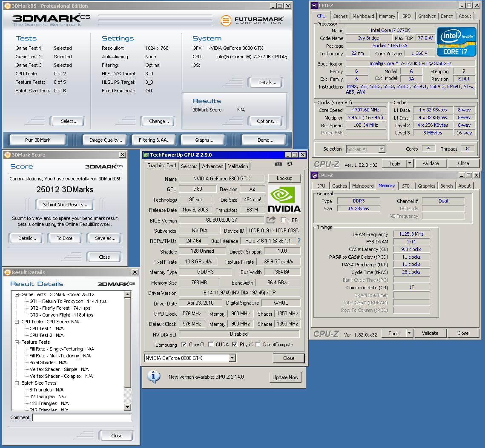Viewport: 485px width, 448px height.
Task: Collapse the Feature Tests tree node
Action: pos(17,342)
